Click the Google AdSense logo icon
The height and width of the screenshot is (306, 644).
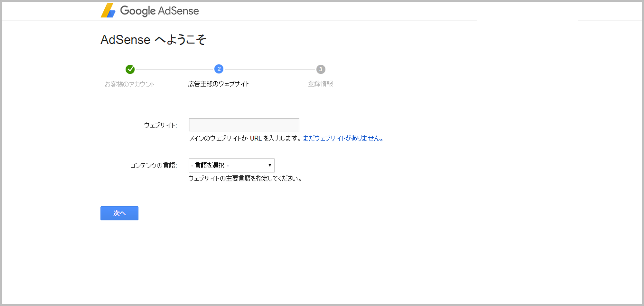(x=108, y=11)
